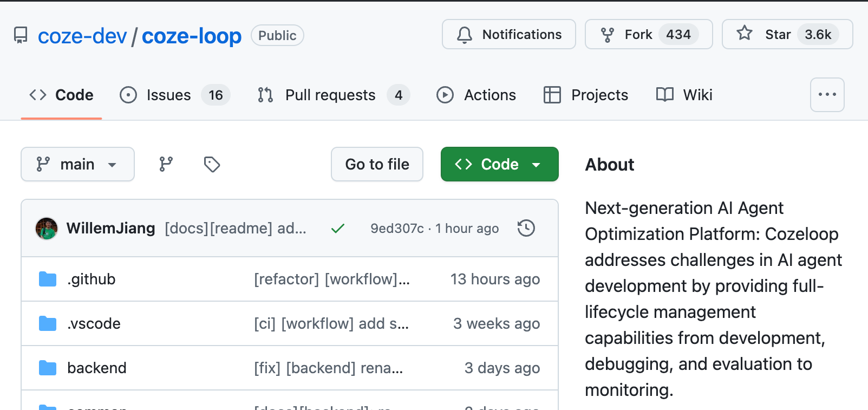Click the repository book icon beside coze-dev

click(x=21, y=36)
